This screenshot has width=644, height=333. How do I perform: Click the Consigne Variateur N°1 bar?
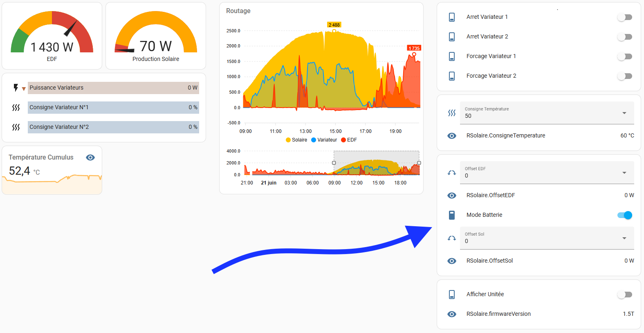click(113, 108)
